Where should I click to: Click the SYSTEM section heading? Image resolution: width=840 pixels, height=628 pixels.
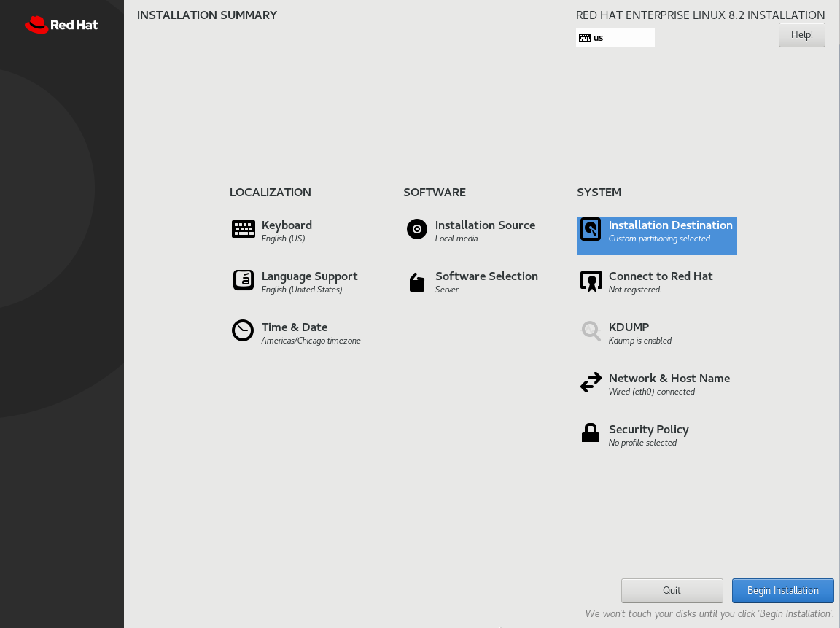[x=599, y=193]
